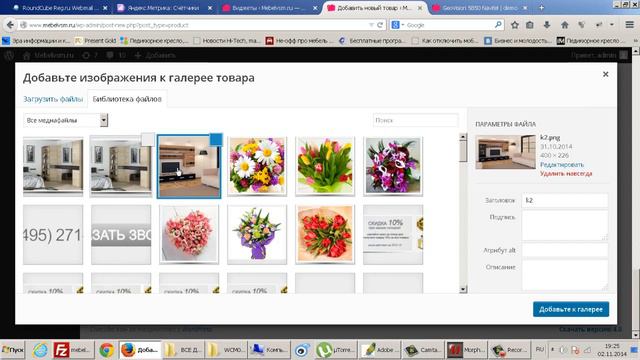Click media grid scrollbar up arrow
The width and height of the screenshot is (640, 360).
tap(463, 137)
